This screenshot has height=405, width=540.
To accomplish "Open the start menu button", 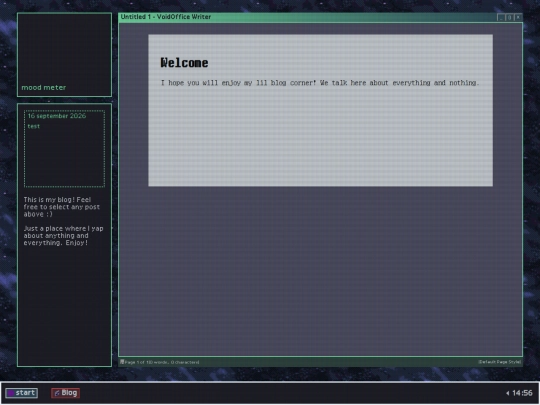I will click(x=22, y=393).
